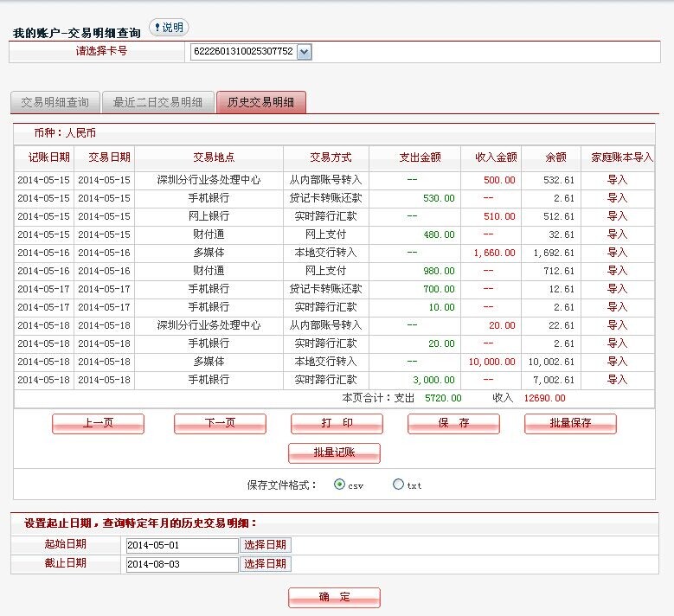Click 导入 link for the 3,000.00 expense row

[x=617, y=380]
